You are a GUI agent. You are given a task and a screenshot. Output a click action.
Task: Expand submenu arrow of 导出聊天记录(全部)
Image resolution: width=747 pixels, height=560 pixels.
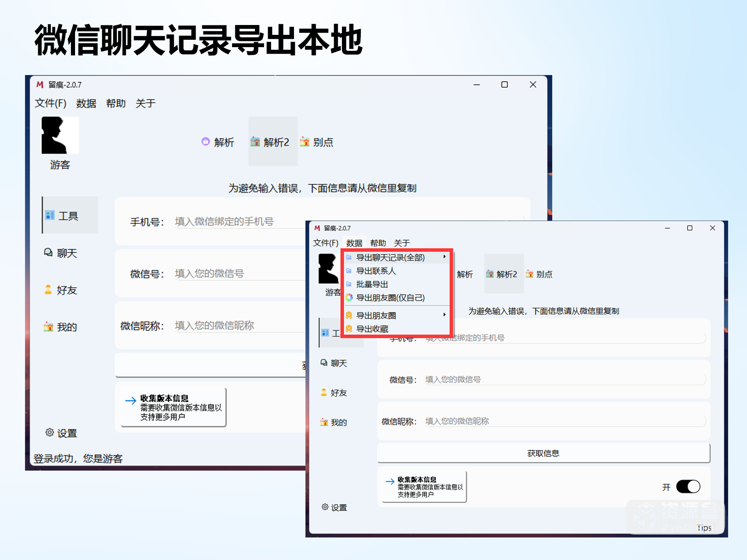point(444,257)
